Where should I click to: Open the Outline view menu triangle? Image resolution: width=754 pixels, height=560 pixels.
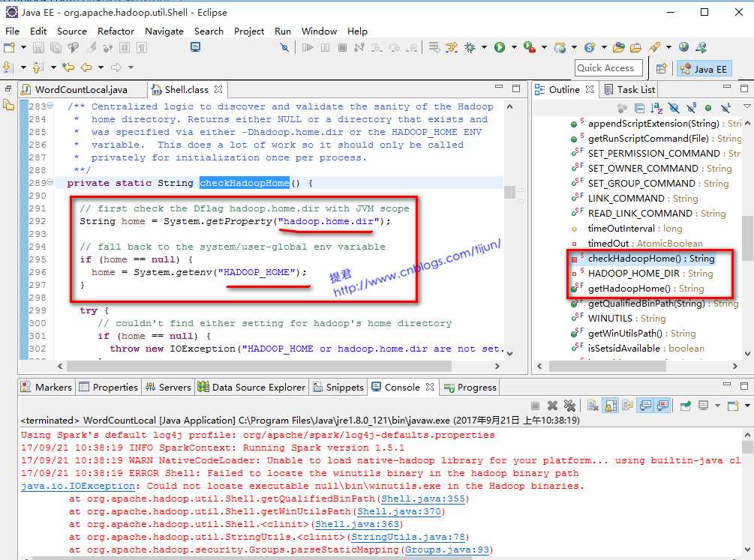746,106
